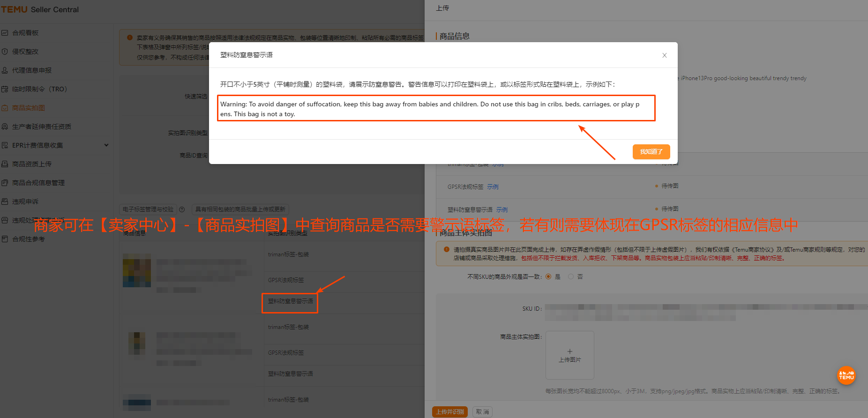
Task: Click the top product thumbnail in table
Action: point(137,270)
